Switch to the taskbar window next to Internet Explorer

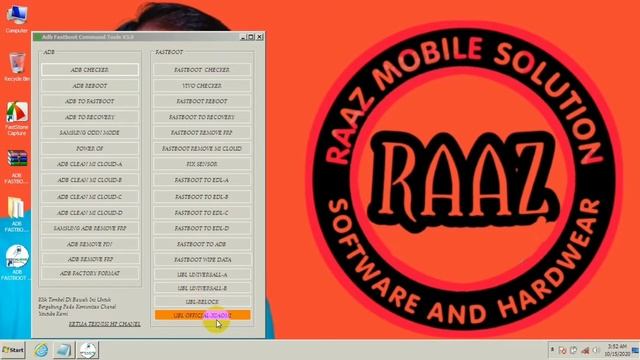(64, 350)
